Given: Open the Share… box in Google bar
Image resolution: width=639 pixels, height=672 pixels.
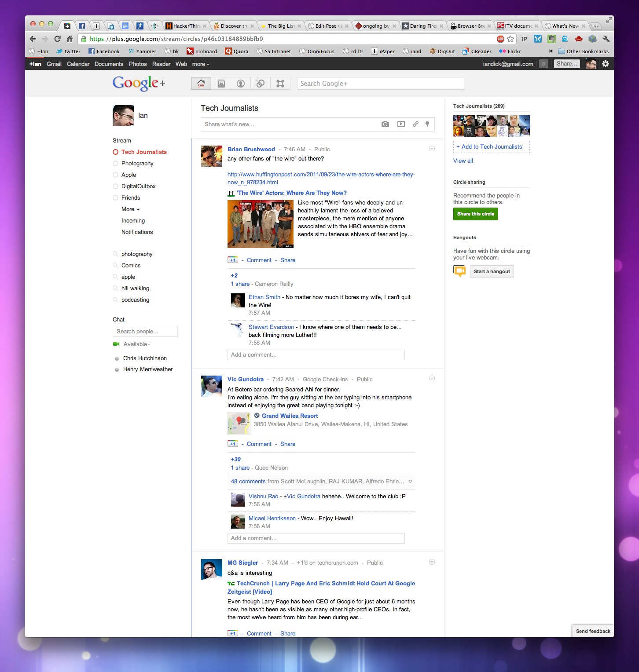Looking at the screenshot, I should pyautogui.click(x=566, y=64).
